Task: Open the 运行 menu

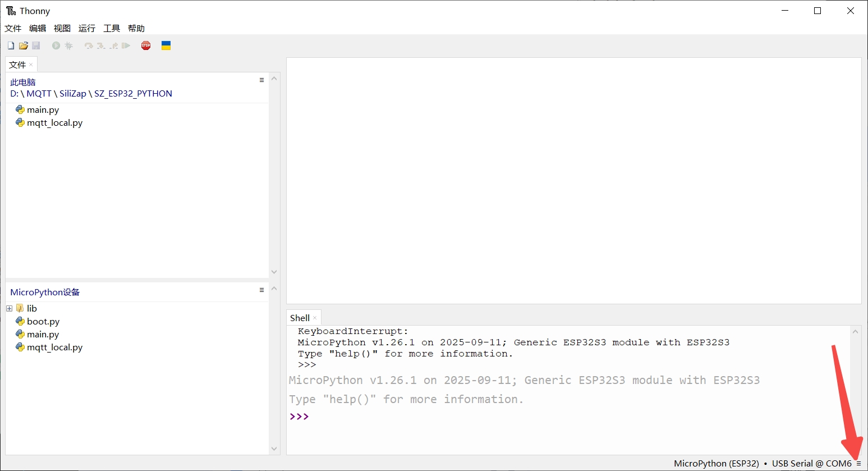Action: pos(86,28)
